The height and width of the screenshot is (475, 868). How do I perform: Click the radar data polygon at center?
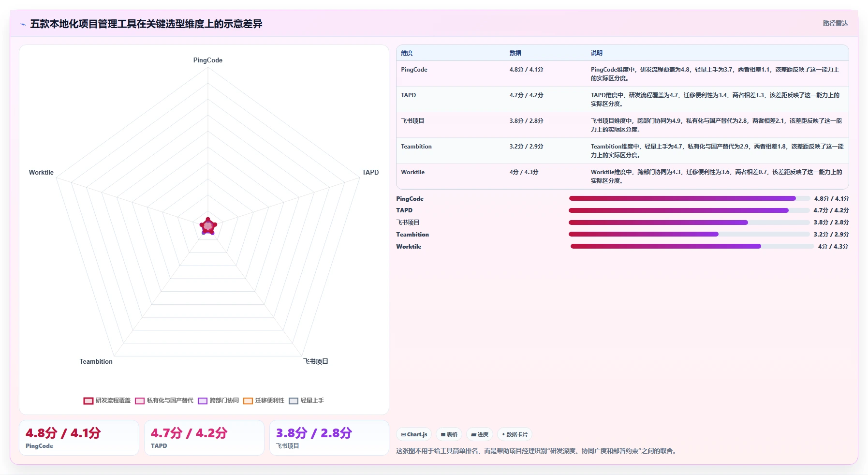[208, 226]
